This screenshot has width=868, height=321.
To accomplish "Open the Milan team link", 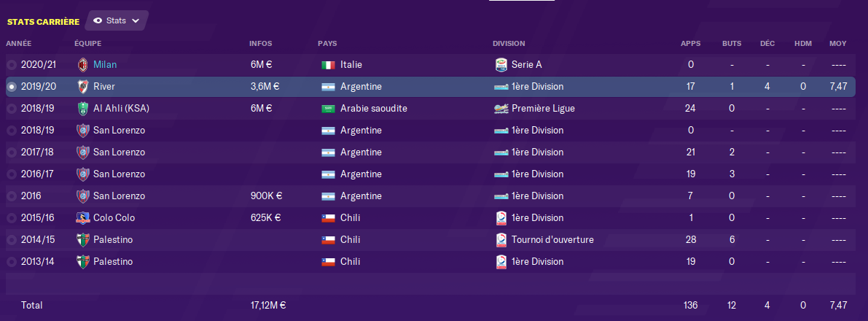I will tap(104, 64).
